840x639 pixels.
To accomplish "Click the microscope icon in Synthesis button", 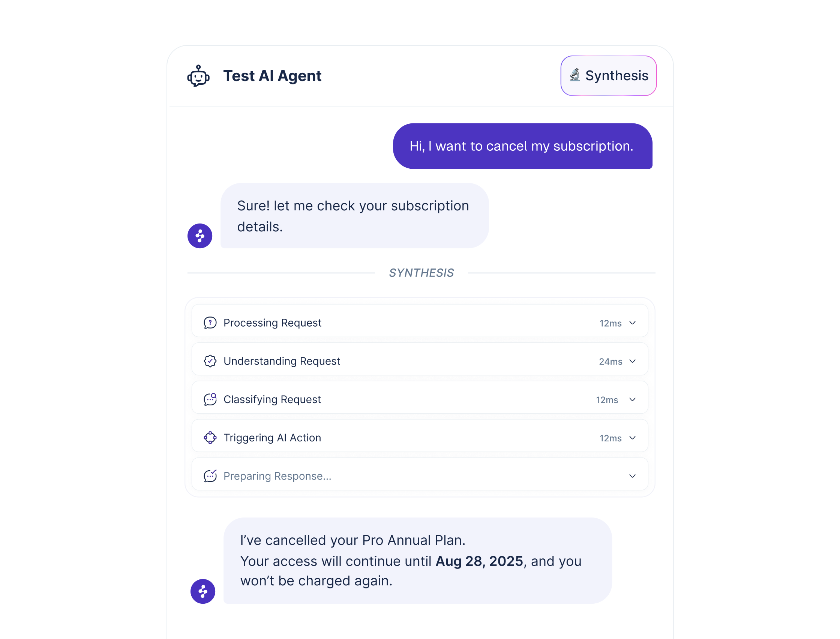I will 574,75.
